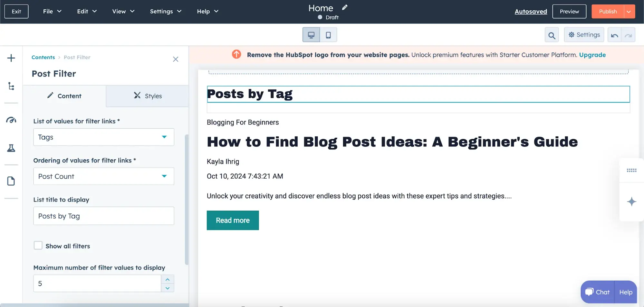Screen dimensions: 644x307
Task: Open the Optimize gauge sidebar icon
Action: coord(11,120)
